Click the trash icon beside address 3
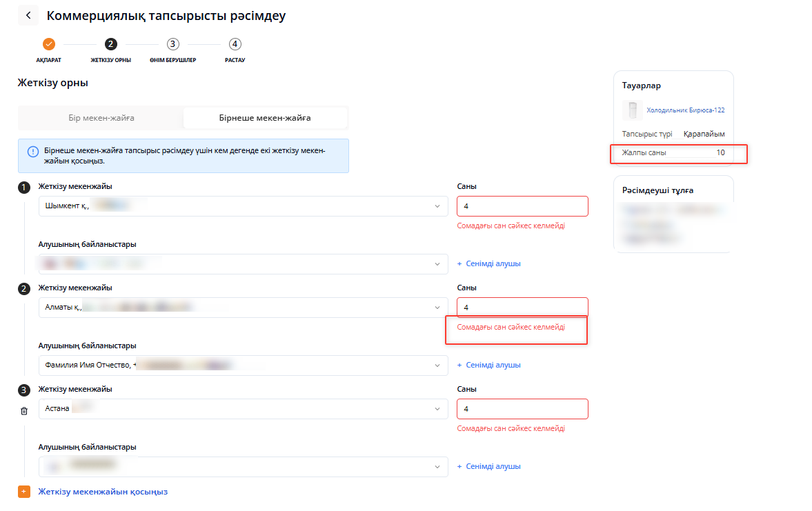The height and width of the screenshot is (511, 812). coord(24,411)
